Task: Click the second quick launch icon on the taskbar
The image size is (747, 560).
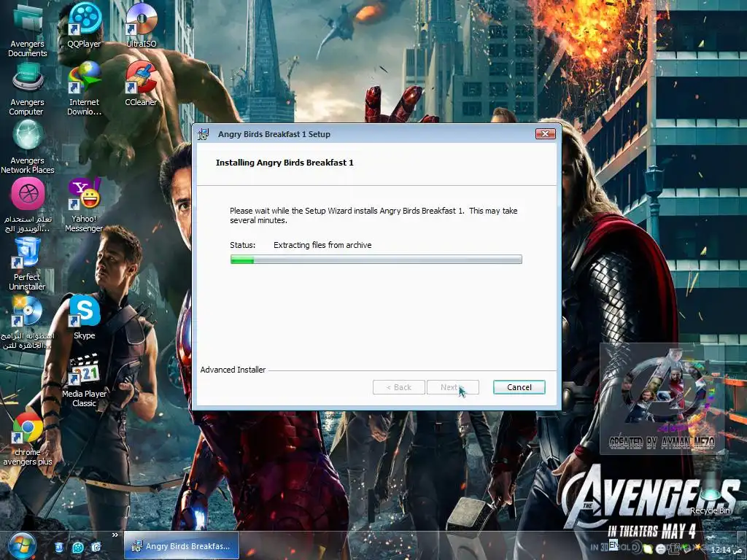Action: point(77,547)
